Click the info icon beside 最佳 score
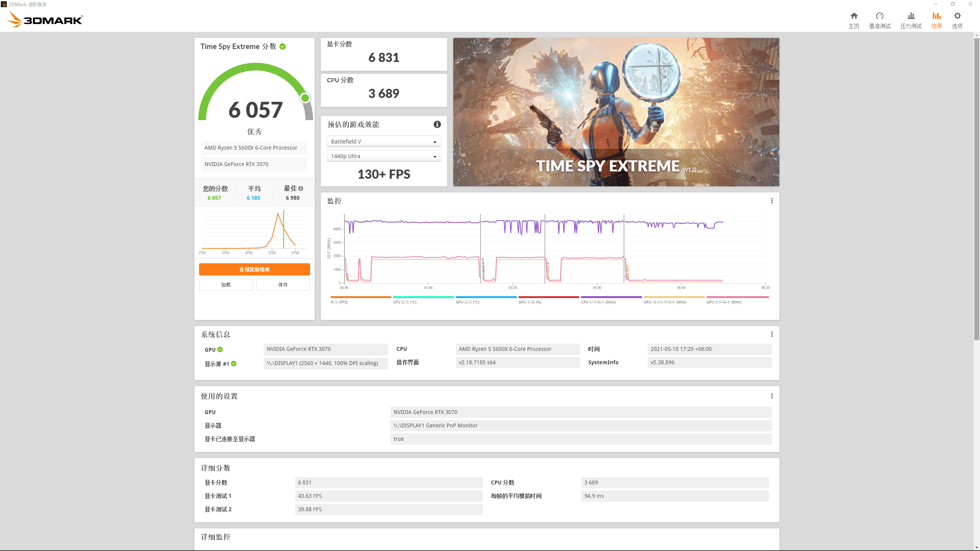Viewport: 980px width, 551px height. (301, 188)
